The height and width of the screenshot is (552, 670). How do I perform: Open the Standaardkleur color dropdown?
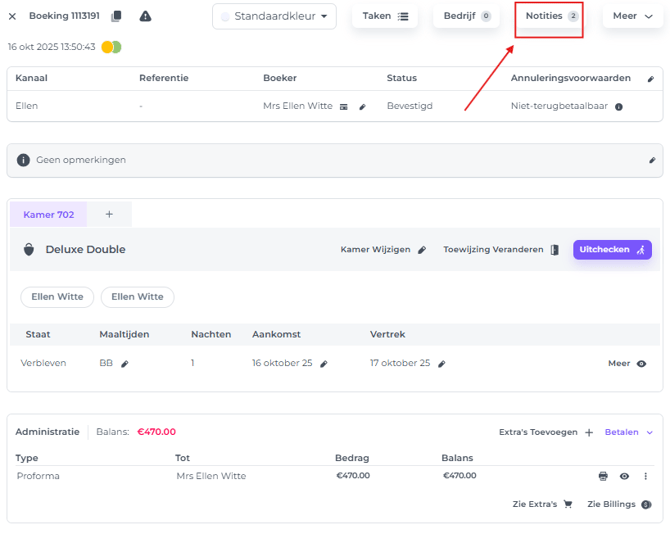tap(274, 16)
